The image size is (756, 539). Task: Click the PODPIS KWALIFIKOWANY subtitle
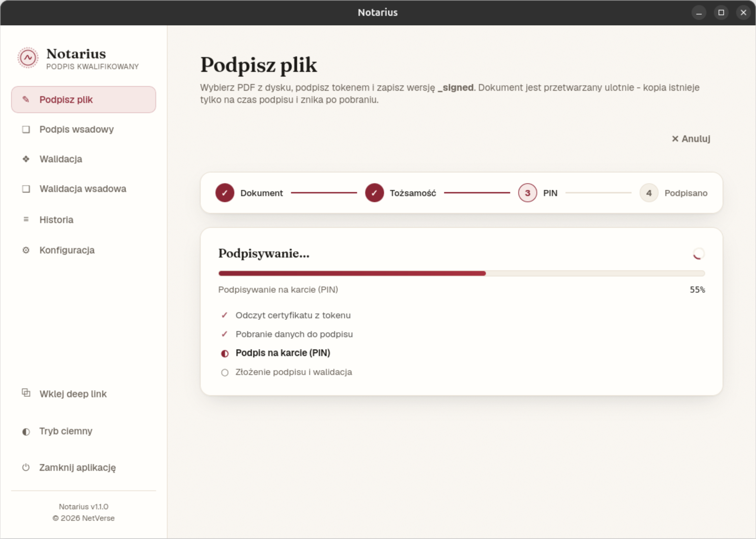pyautogui.click(x=92, y=67)
